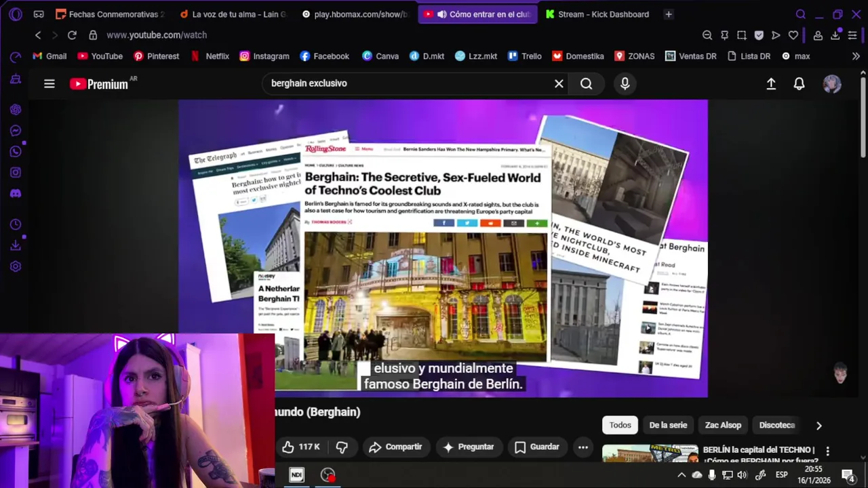The image size is (868, 488).
Task: Save video with Guardar
Action: (537, 447)
